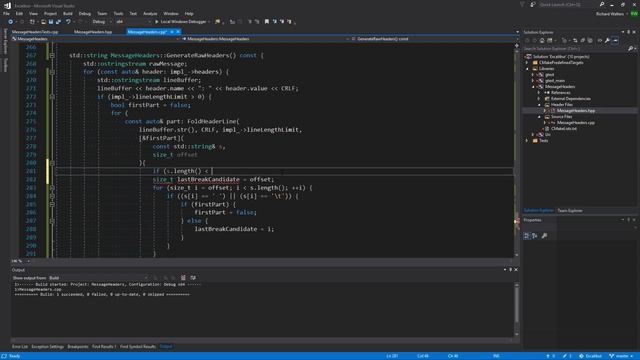Start Local Windows Debugger
This screenshot has width=640, height=360.
tap(180, 22)
